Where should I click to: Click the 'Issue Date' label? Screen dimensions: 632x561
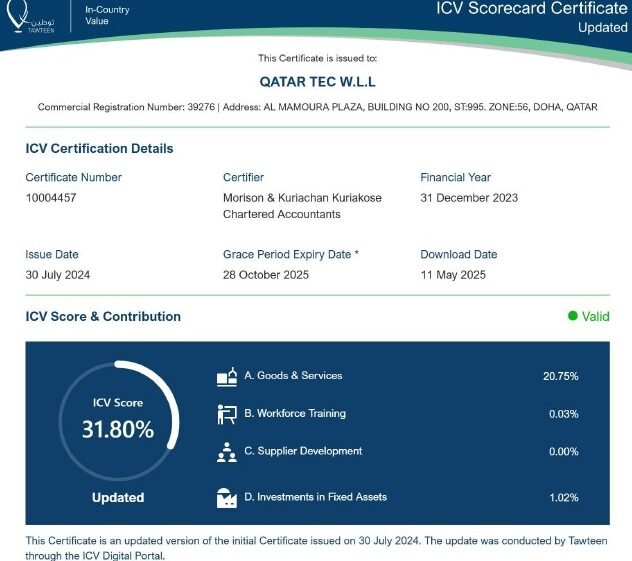pyautogui.click(x=52, y=254)
